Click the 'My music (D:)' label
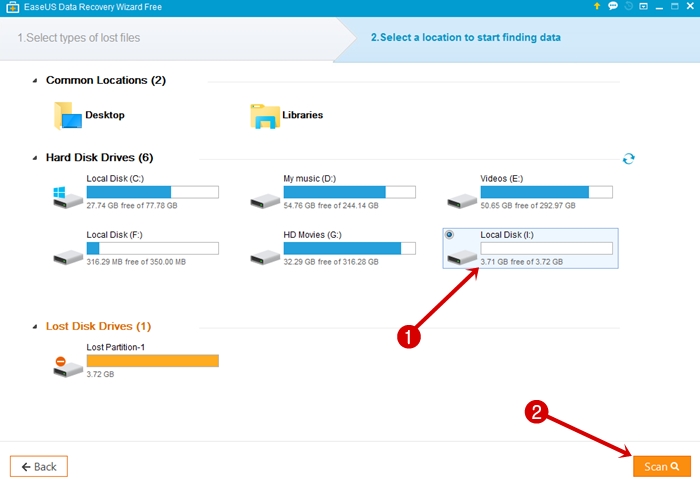 click(x=310, y=179)
